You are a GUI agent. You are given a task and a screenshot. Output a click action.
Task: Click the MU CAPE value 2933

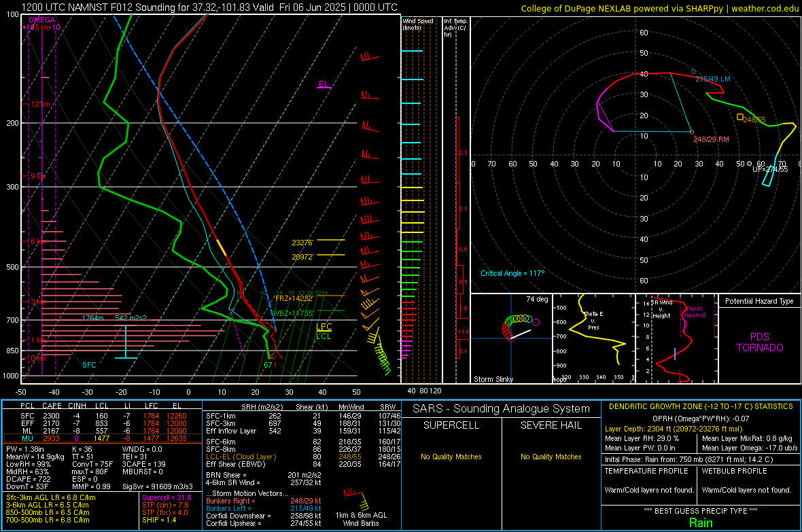pyautogui.click(x=51, y=438)
